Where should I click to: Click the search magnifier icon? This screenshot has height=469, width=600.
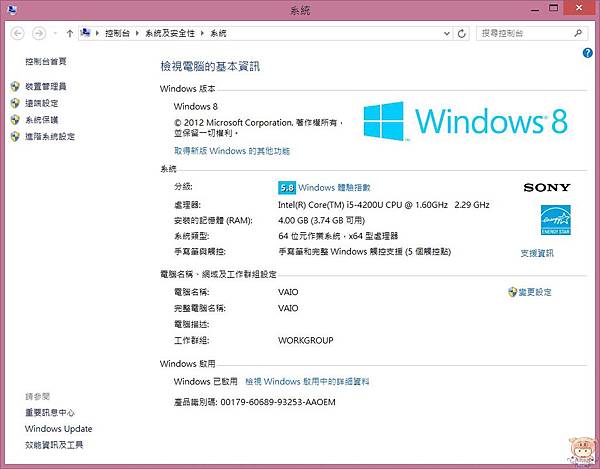coord(578,33)
